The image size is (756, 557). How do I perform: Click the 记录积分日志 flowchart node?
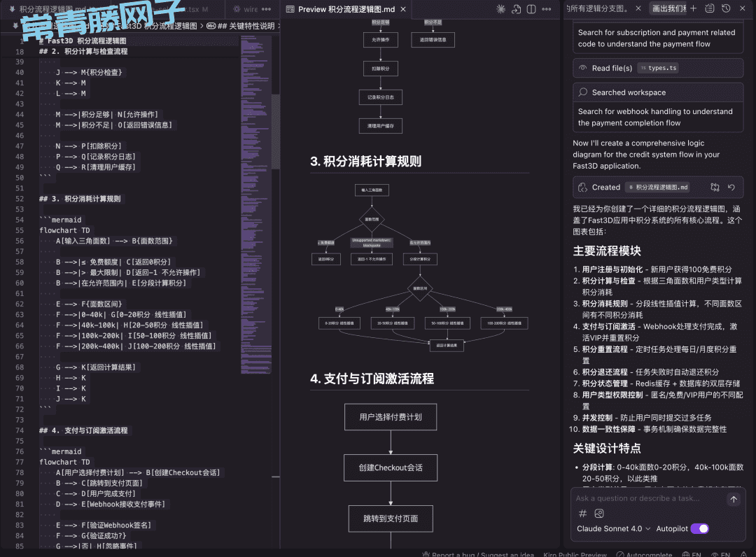tap(380, 97)
